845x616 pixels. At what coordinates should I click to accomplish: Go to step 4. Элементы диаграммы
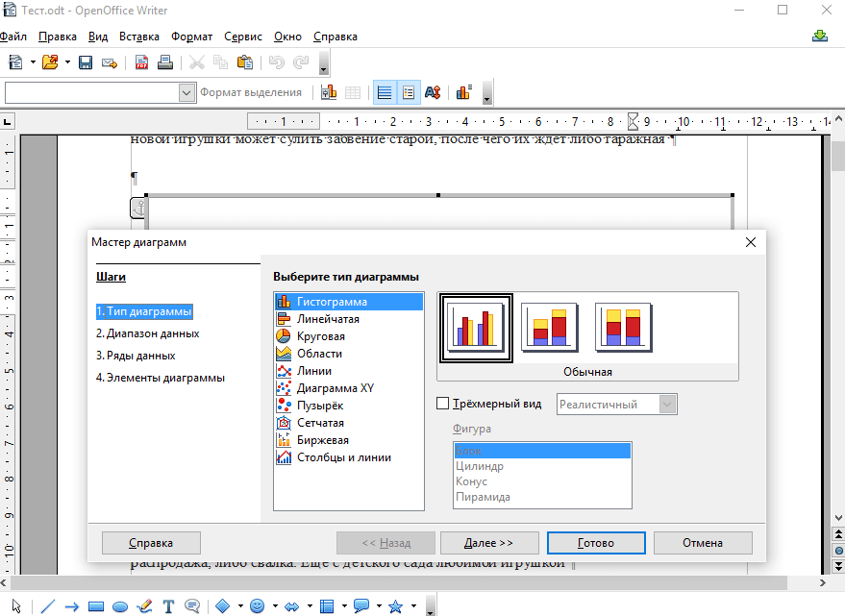(x=161, y=378)
